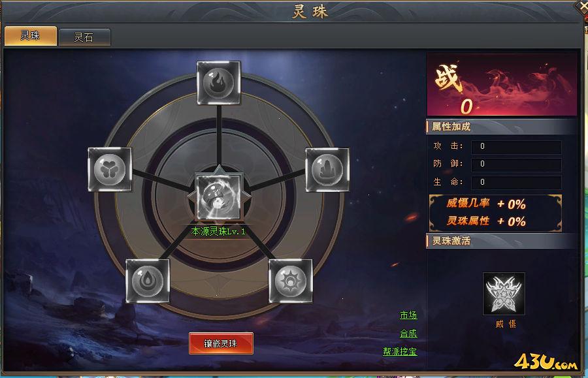
Task: Switch to the 灵石 tab
Action: [84, 37]
